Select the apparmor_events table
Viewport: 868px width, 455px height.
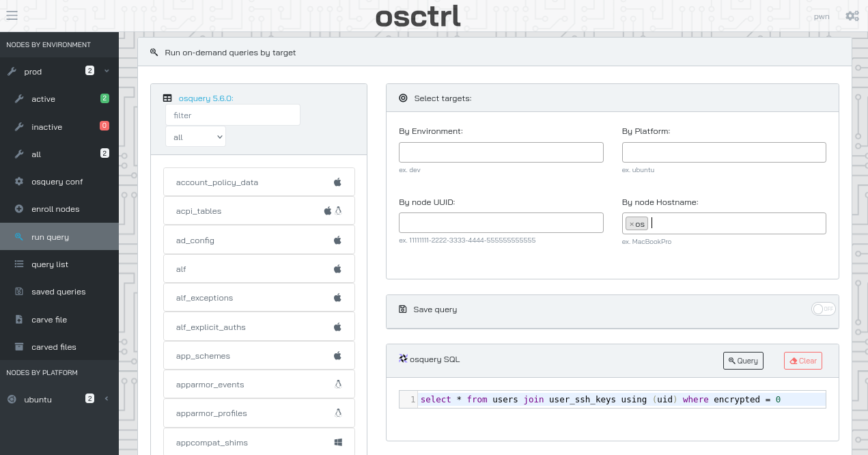[260, 385]
